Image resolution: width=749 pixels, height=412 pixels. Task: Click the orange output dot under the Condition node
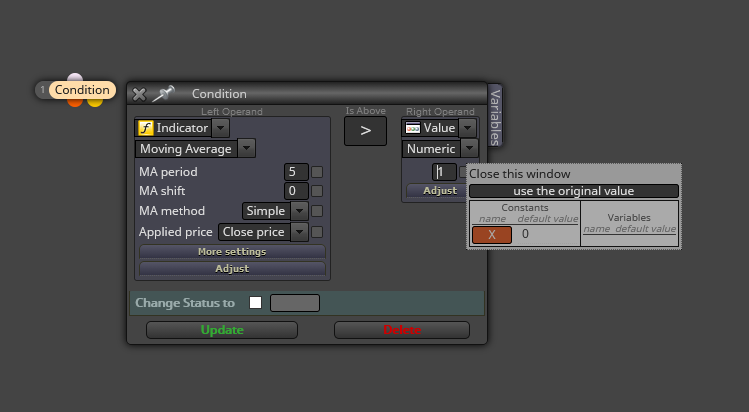pyautogui.click(x=75, y=102)
